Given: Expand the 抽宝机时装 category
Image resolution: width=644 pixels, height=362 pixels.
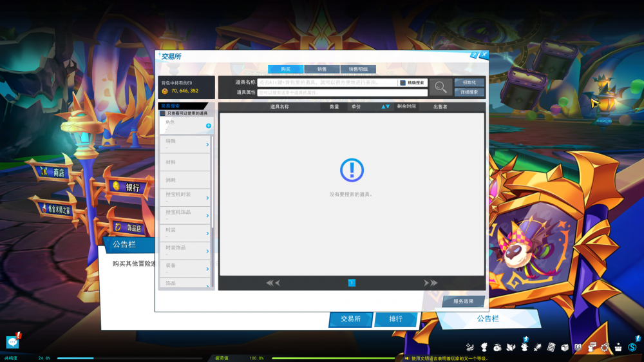Looking at the screenshot, I should click(185, 198).
